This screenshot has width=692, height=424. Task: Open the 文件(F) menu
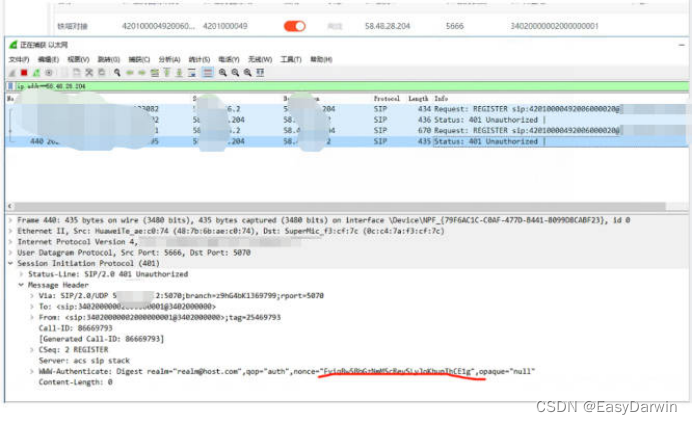point(19,60)
